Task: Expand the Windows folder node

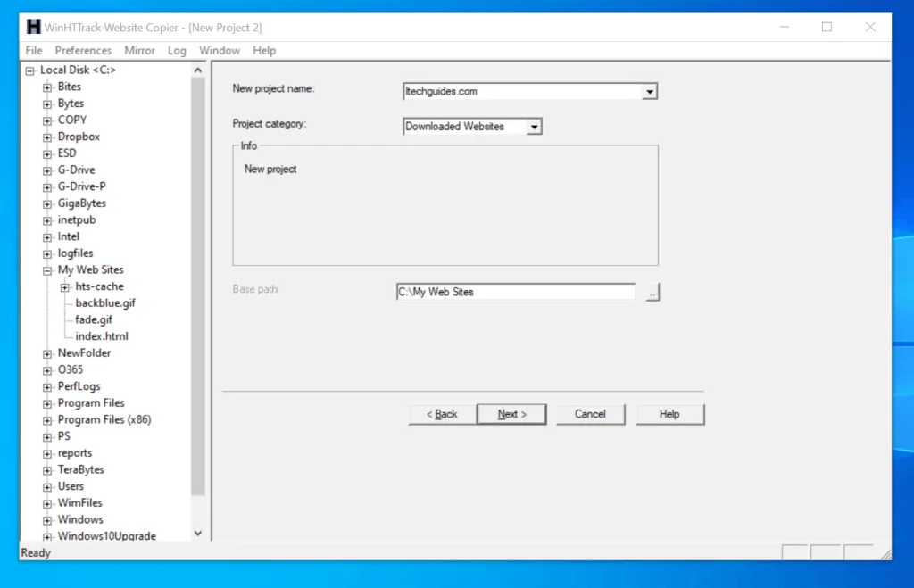Action: tap(47, 520)
